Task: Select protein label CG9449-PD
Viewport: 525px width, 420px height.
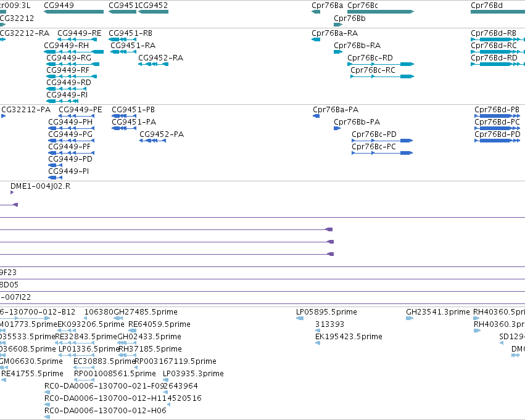Action: (x=70, y=159)
